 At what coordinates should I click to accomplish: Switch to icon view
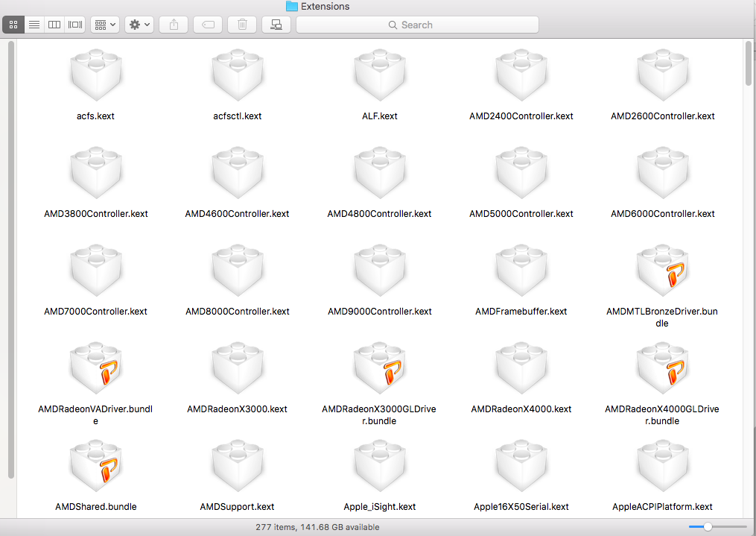[13, 25]
